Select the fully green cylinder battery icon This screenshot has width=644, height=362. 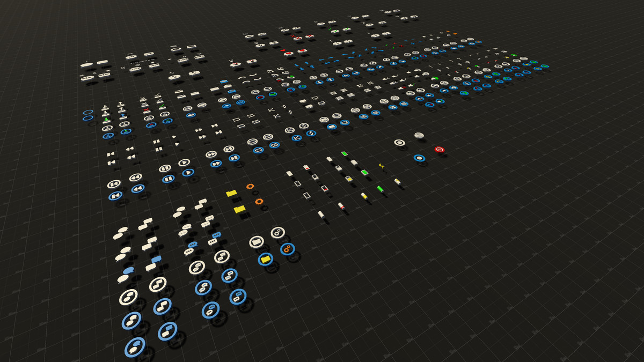point(380,189)
